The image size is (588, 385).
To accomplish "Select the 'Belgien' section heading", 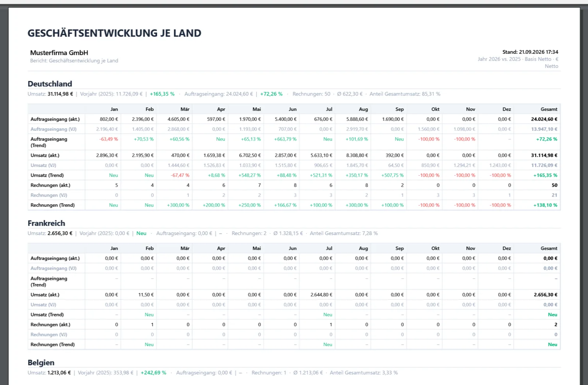I will pyautogui.click(x=41, y=363).
